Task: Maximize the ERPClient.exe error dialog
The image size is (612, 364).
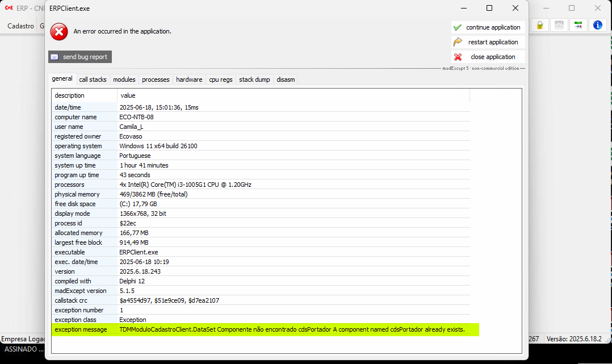Action: tap(489, 9)
